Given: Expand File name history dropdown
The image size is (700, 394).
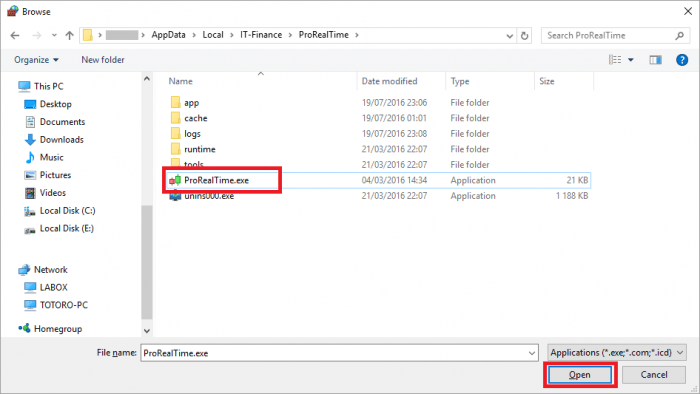Looking at the screenshot, I should click(532, 353).
